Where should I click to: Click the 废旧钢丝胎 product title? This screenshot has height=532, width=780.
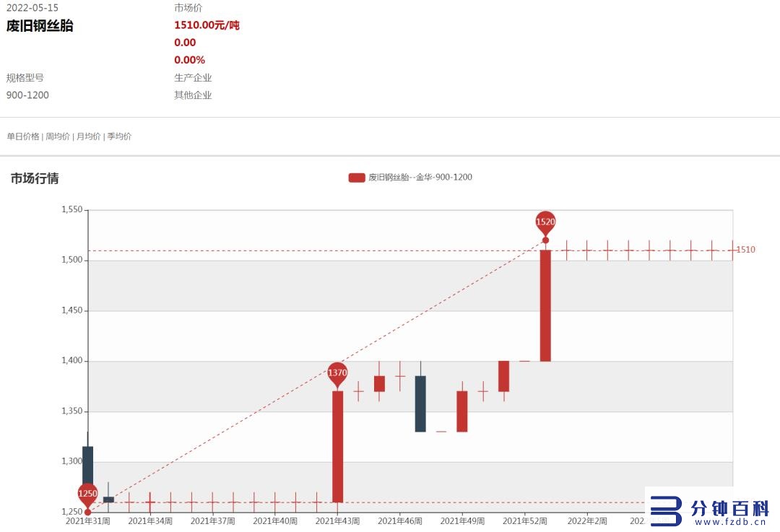(40, 26)
